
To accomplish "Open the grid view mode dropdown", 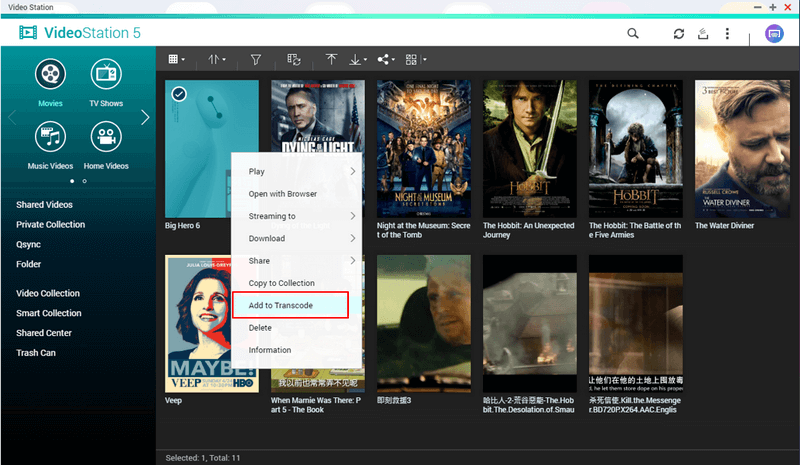I will pyautogui.click(x=176, y=60).
